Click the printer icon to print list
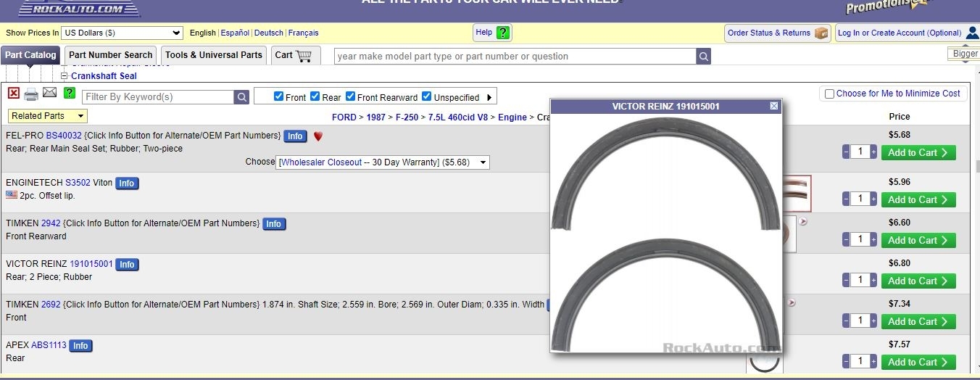The height and width of the screenshot is (380, 980). pos(31,94)
